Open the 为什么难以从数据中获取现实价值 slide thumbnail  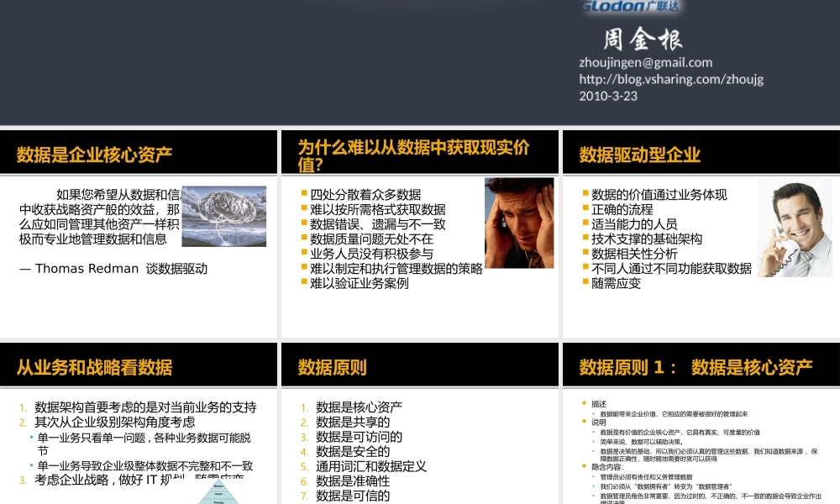(419, 234)
